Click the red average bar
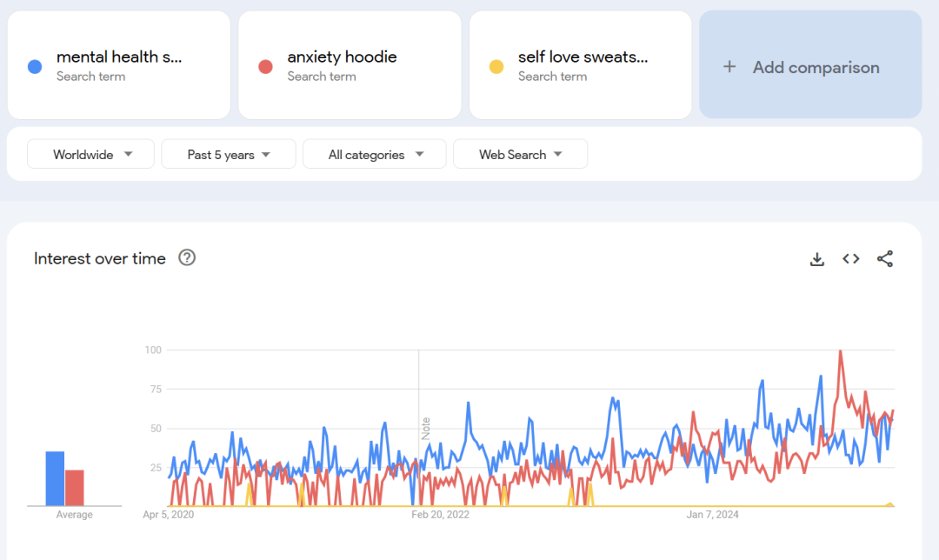Screen dimensions: 939x560 click(x=75, y=488)
